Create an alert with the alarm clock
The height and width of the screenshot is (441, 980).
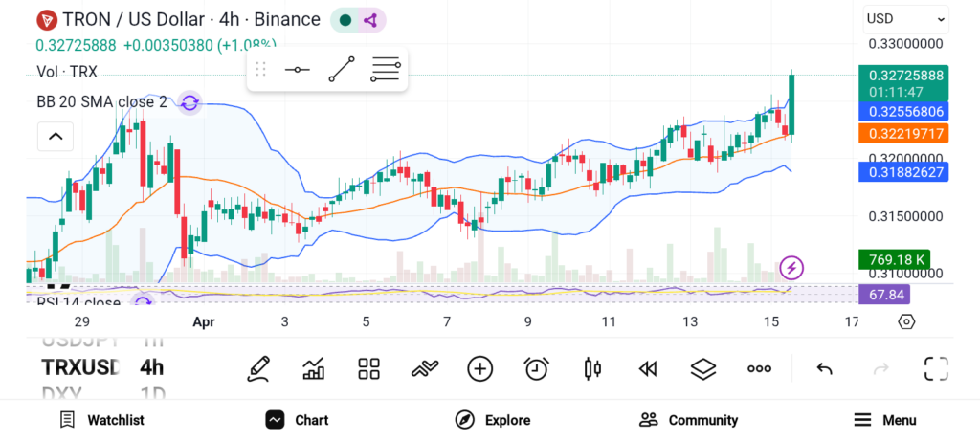(x=536, y=368)
